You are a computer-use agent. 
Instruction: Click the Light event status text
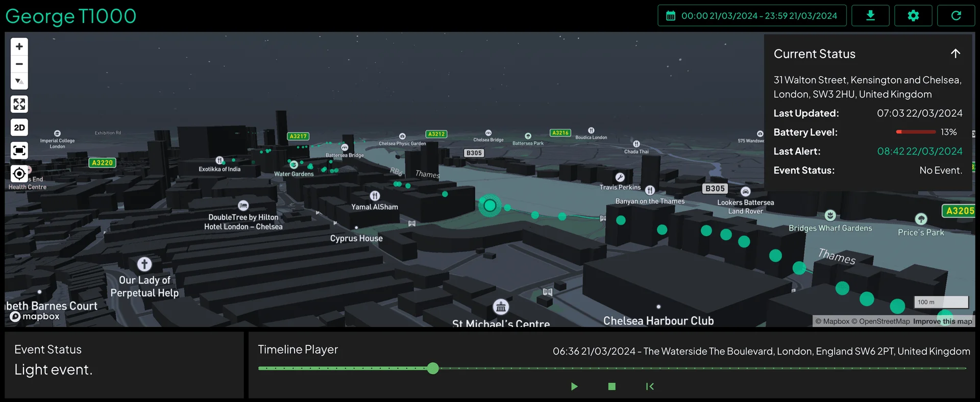pyautogui.click(x=54, y=370)
